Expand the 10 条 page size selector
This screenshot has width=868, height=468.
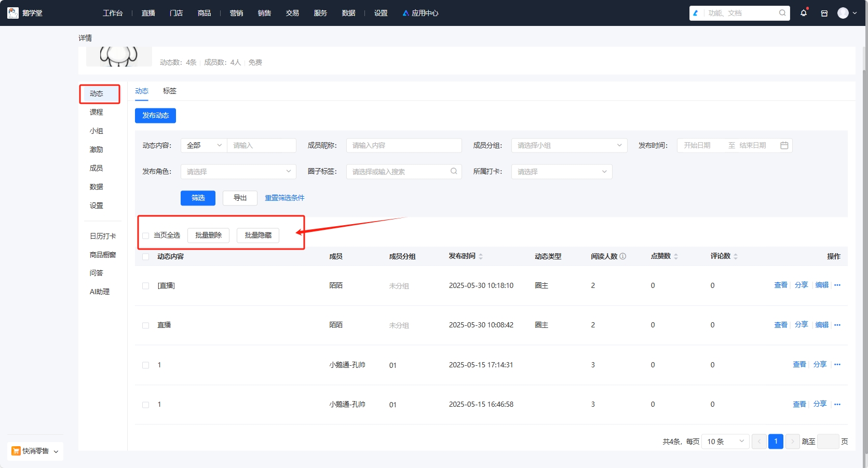click(x=725, y=442)
